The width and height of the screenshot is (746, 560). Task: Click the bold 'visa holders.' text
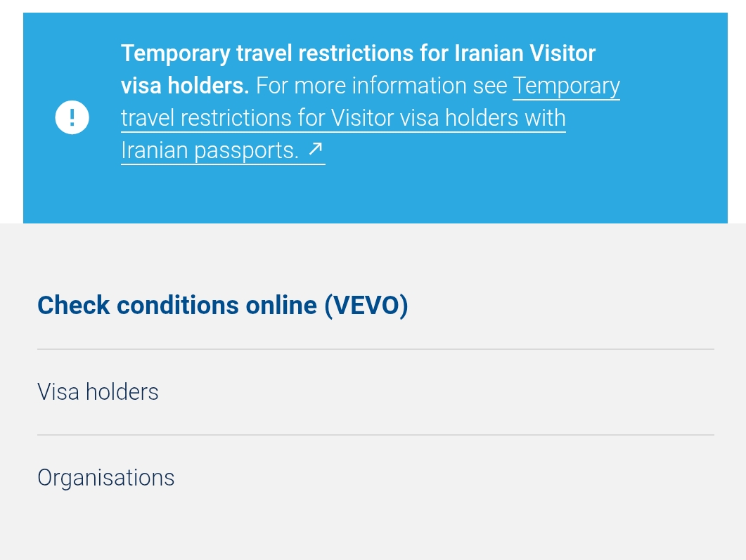pos(185,86)
